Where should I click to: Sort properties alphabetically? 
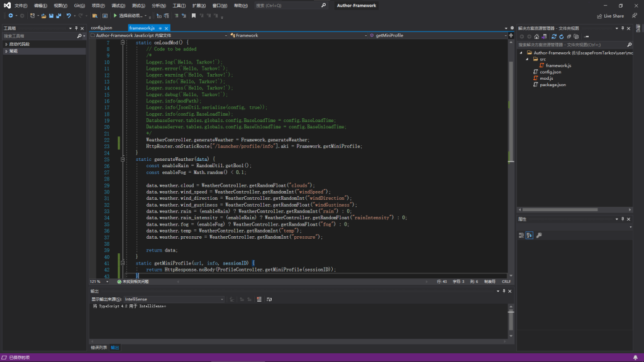[x=530, y=235]
